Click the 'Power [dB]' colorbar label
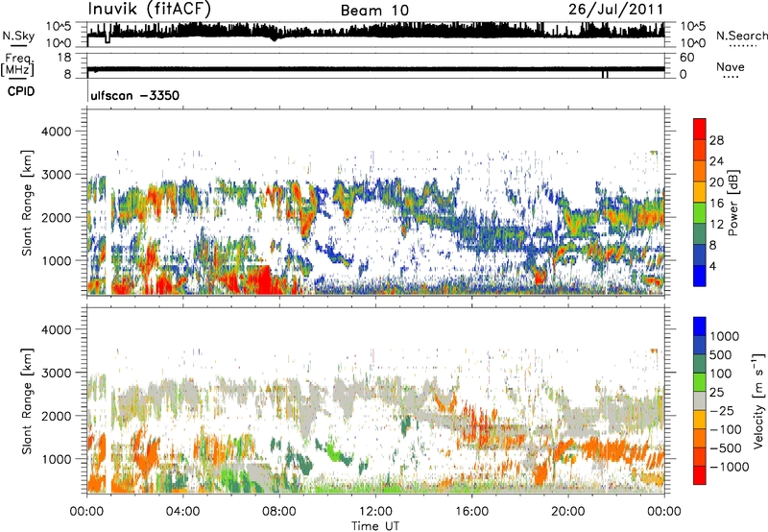Viewport: 768px width, 532px height. pyautogui.click(x=732, y=203)
